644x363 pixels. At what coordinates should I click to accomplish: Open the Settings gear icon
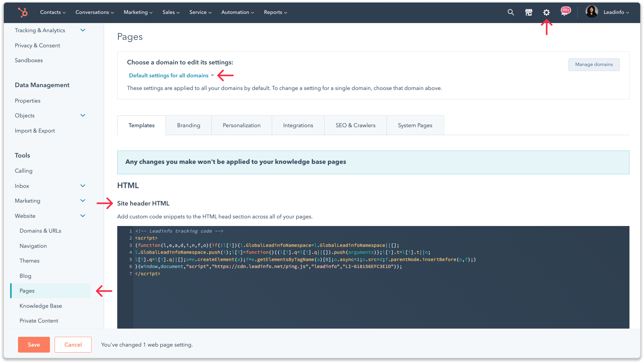[546, 12]
